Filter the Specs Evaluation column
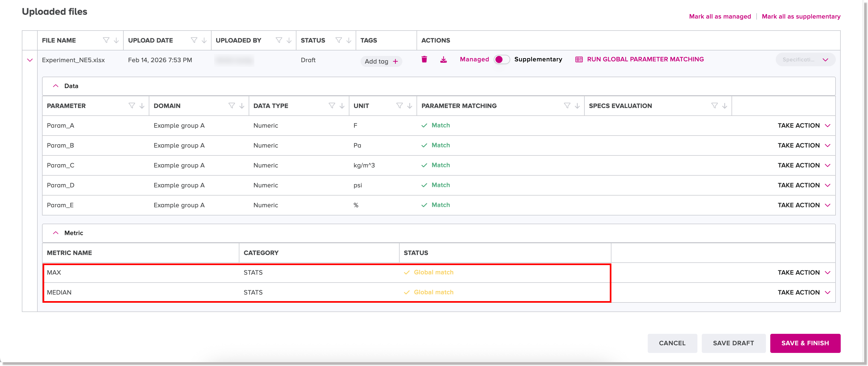868x366 pixels. point(714,106)
